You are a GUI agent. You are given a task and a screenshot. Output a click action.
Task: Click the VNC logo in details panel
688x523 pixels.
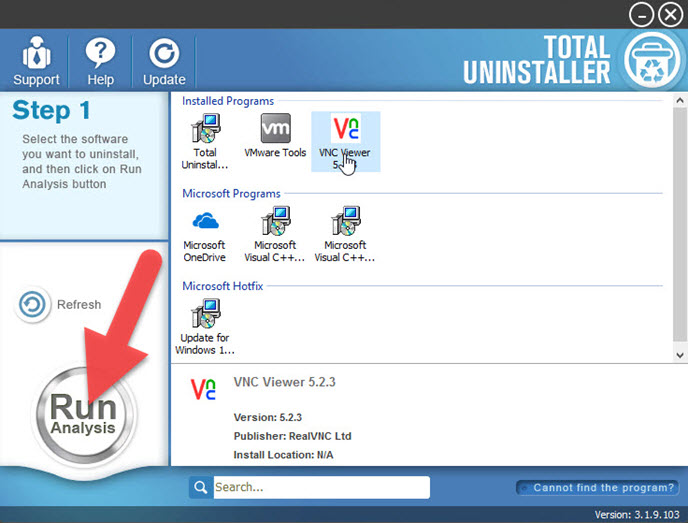tap(203, 388)
